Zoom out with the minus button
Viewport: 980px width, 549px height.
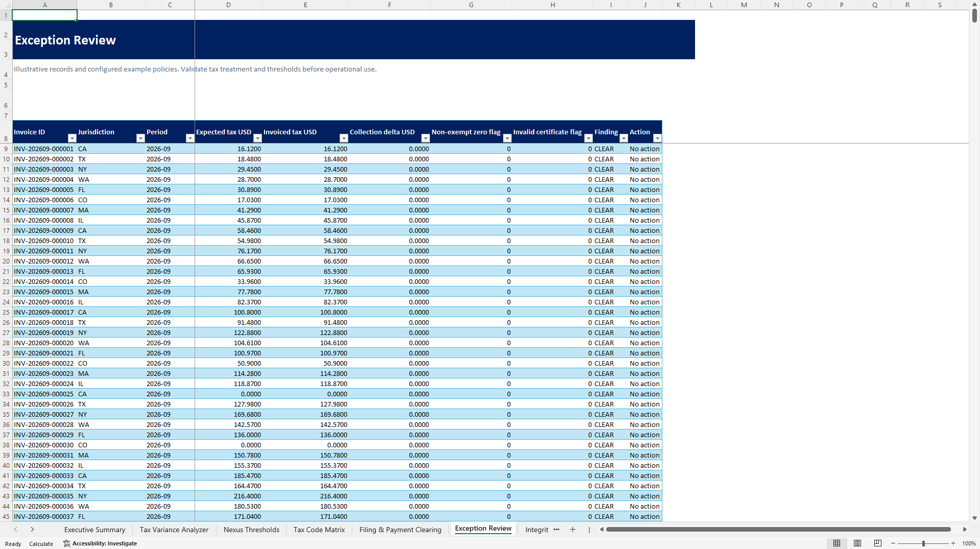coord(893,543)
